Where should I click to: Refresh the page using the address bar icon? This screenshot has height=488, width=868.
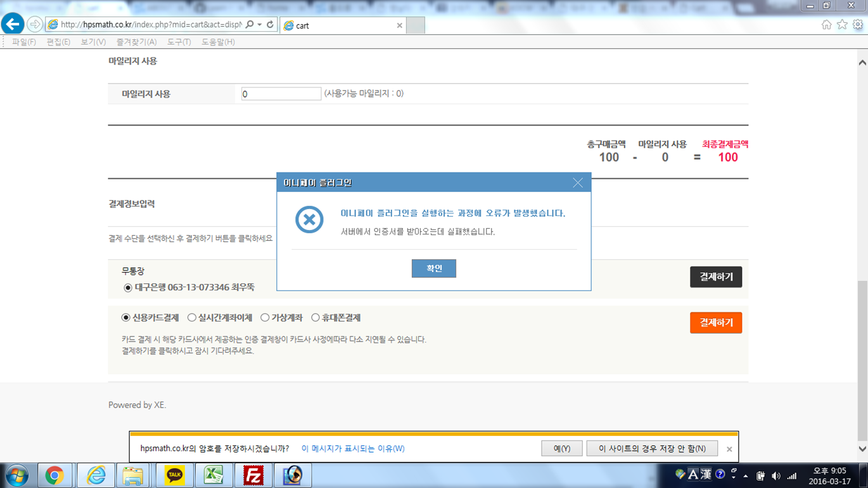[x=269, y=25]
